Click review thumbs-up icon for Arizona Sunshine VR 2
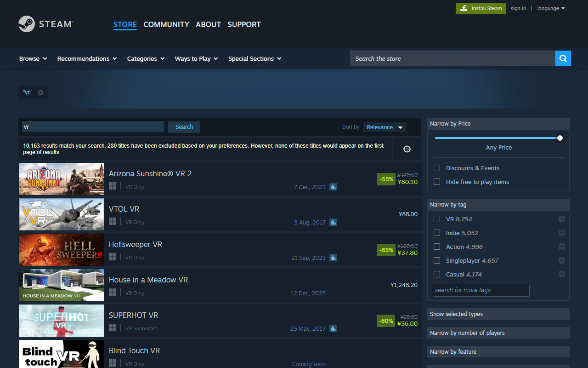Screen dimensions: 588x368 [333, 187]
